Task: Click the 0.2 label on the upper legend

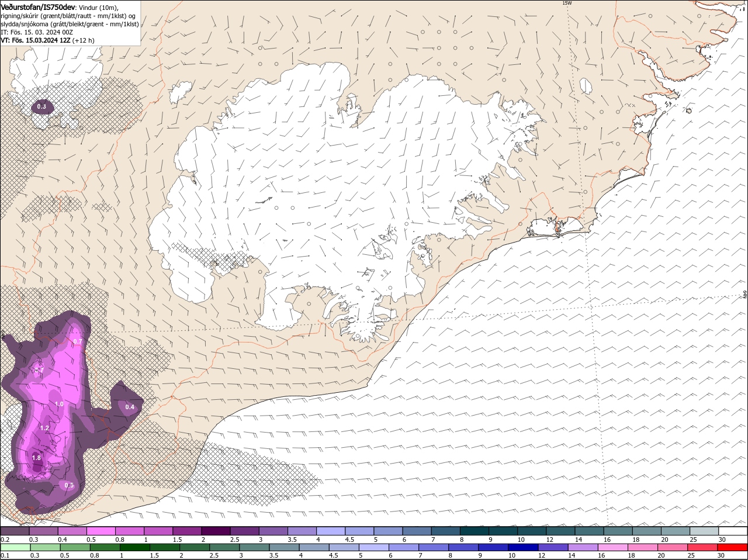Action: [5, 539]
